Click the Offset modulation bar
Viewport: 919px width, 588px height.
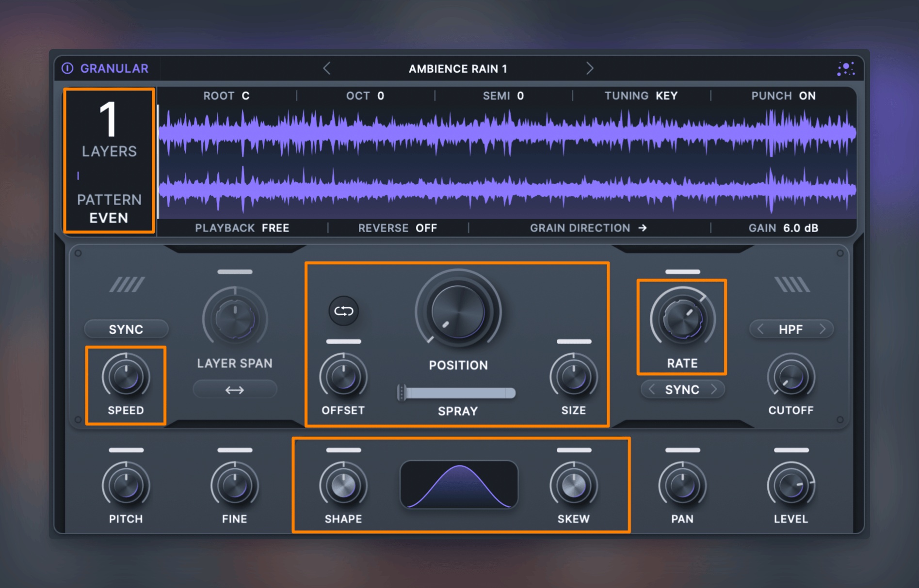click(x=343, y=341)
